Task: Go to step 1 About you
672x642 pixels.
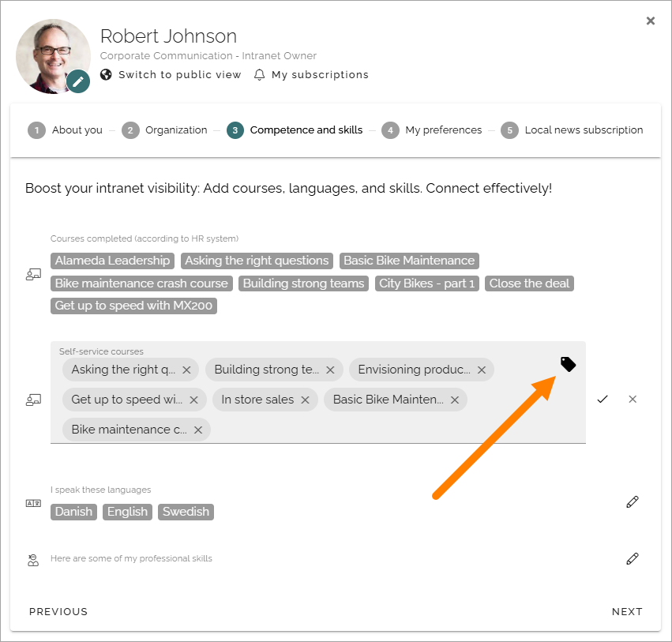Action: pos(65,130)
